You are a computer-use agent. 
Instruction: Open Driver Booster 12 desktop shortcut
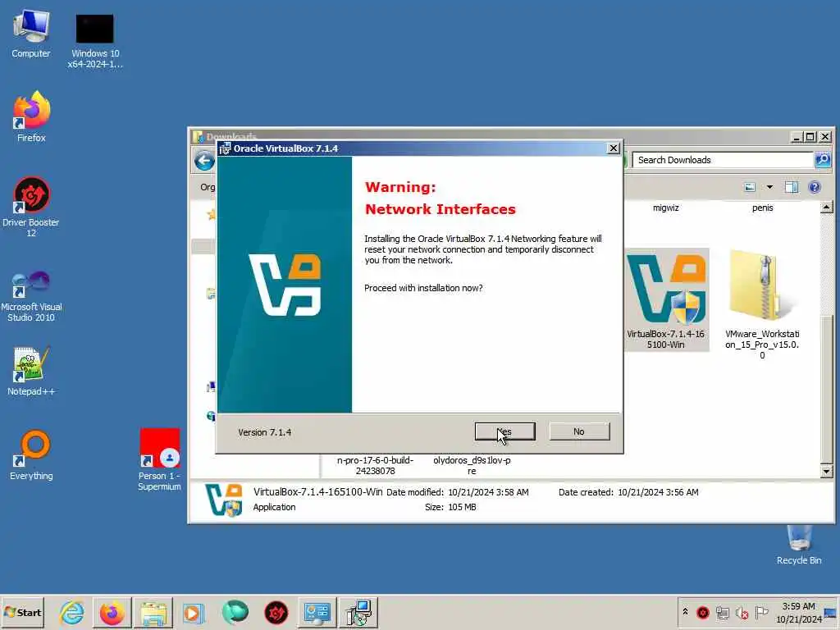tap(31, 207)
